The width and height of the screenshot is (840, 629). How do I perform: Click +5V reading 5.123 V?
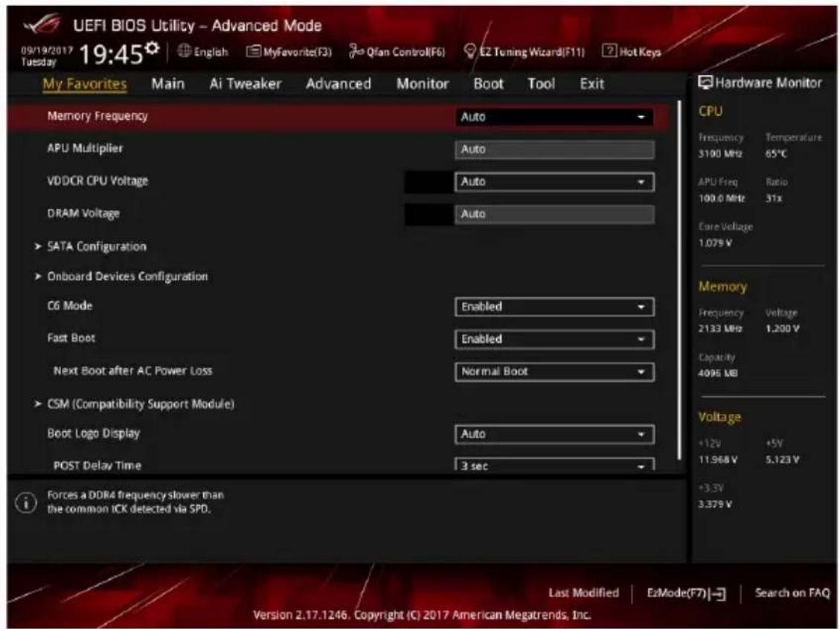pyautogui.click(x=783, y=460)
